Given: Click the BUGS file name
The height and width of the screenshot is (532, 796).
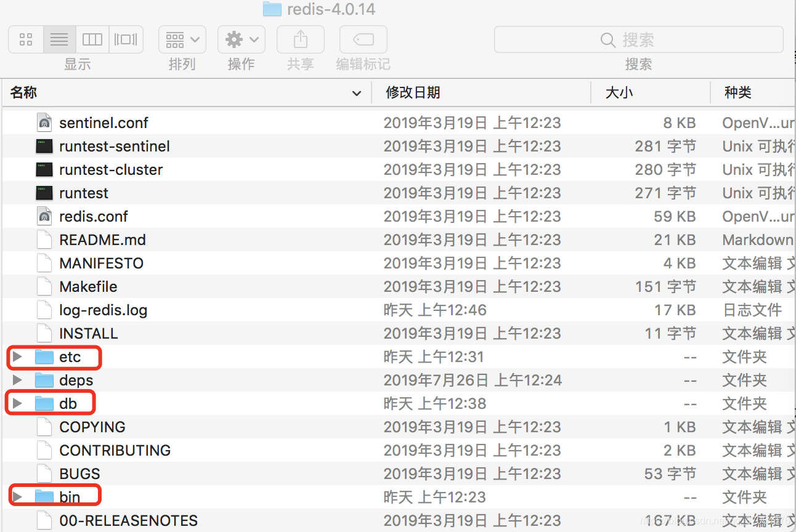Looking at the screenshot, I should 79,474.
